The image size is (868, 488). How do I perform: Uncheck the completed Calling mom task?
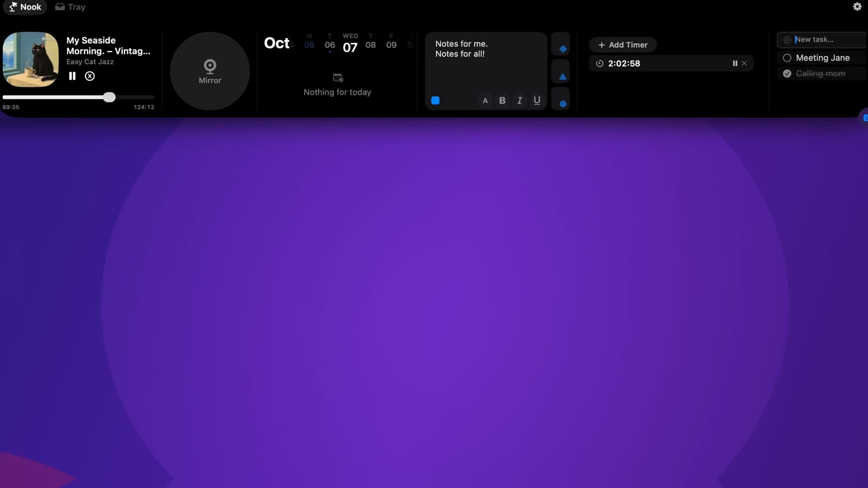(787, 74)
